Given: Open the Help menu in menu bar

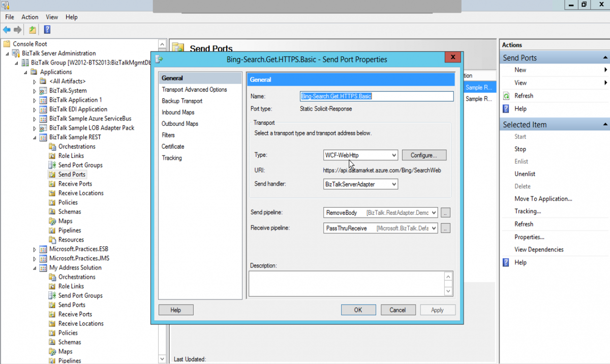Looking at the screenshot, I should pyautogui.click(x=72, y=17).
